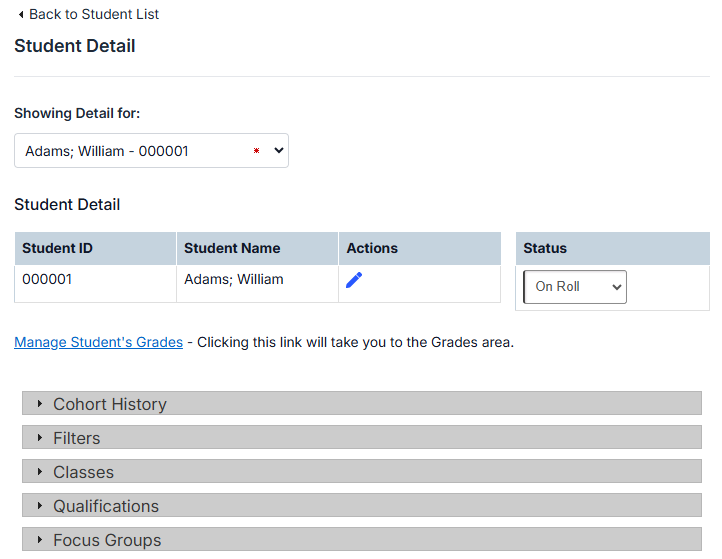Viewport: 722px width, 559px height.
Task: Open the Manage Student's Grades link
Action: coord(98,342)
